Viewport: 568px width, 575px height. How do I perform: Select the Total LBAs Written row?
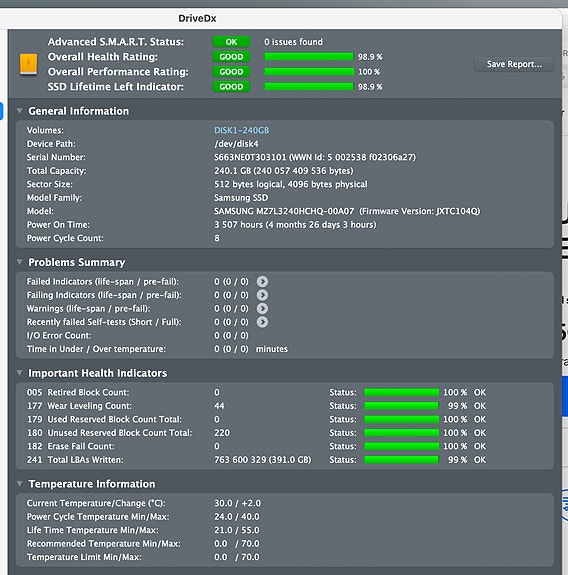coord(285,459)
